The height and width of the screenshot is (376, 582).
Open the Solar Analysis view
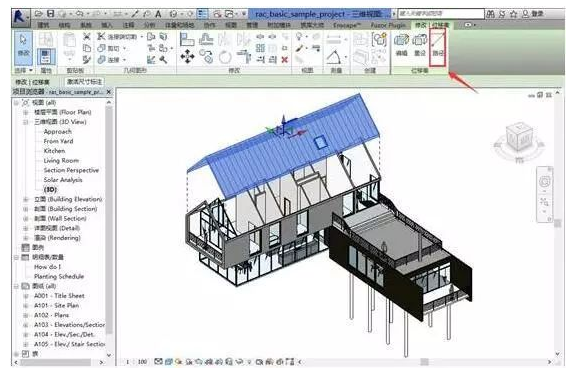63,180
